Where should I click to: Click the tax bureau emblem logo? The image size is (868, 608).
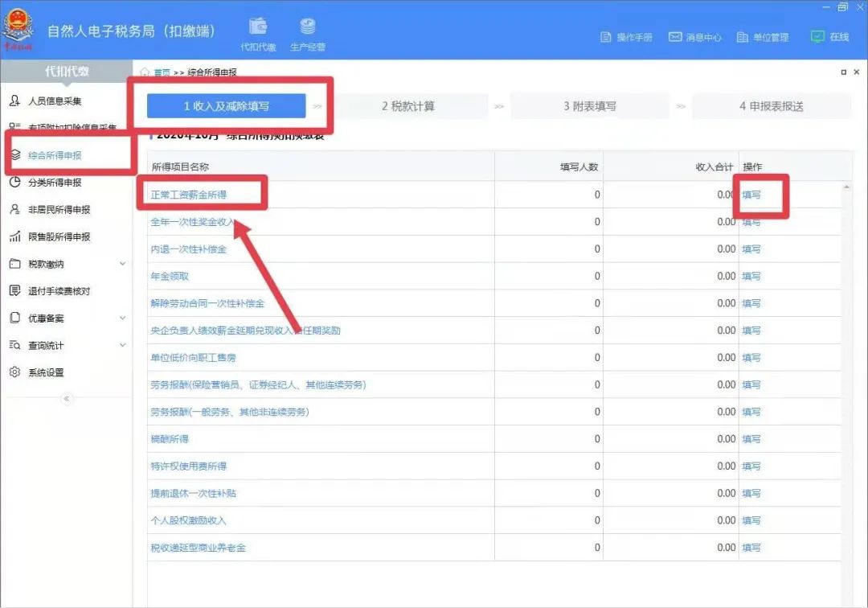tap(18, 29)
